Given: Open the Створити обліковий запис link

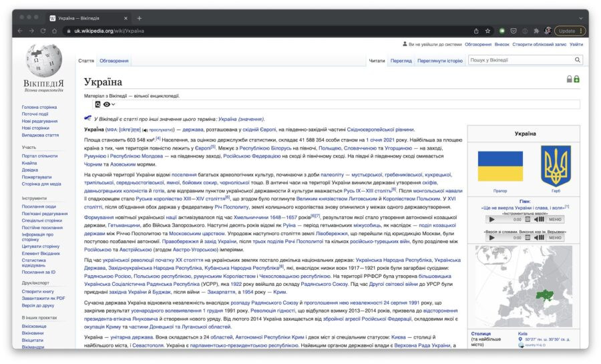Looking at the screenshot, I should tap(540, 45).
